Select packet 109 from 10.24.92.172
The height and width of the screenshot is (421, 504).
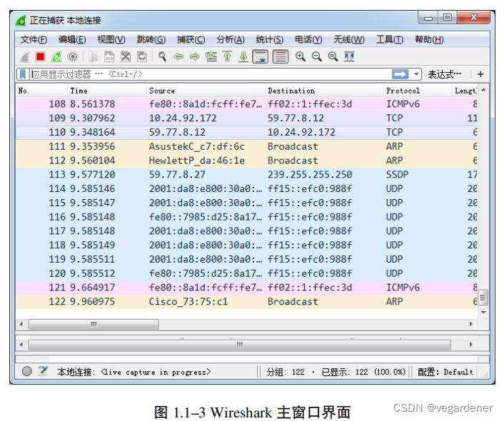coord(246,118)
